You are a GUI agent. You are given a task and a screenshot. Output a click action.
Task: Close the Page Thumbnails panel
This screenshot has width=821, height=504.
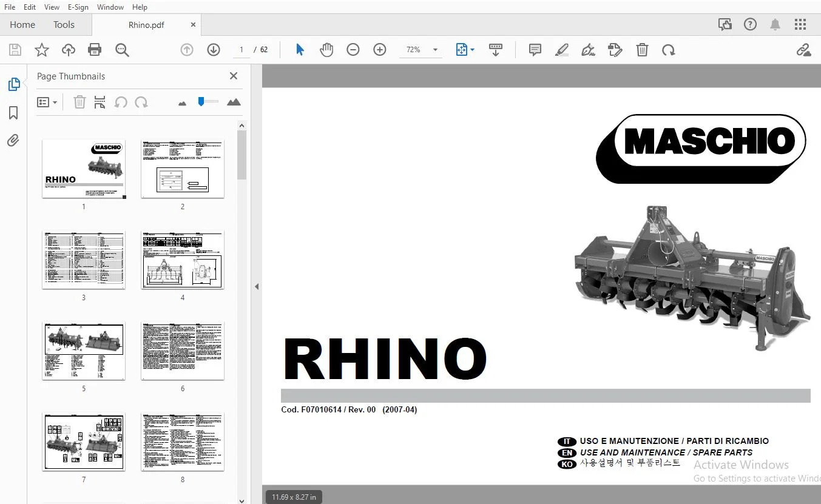click(234, 76)
